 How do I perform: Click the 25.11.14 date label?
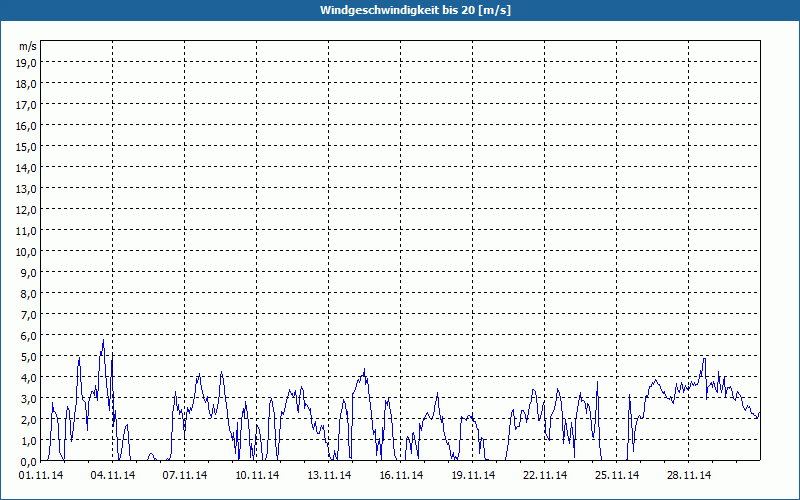[617, 476]
